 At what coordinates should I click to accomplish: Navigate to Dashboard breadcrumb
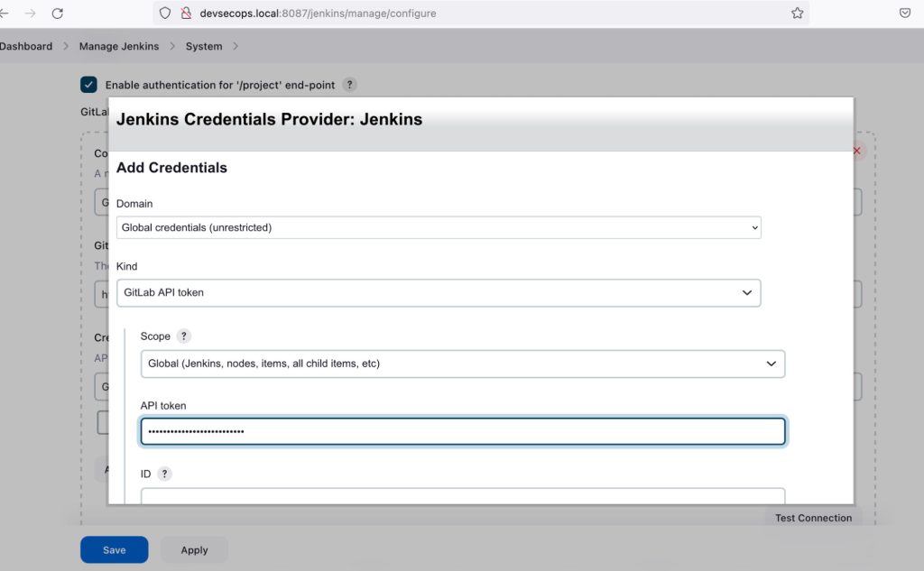[26, 45]
